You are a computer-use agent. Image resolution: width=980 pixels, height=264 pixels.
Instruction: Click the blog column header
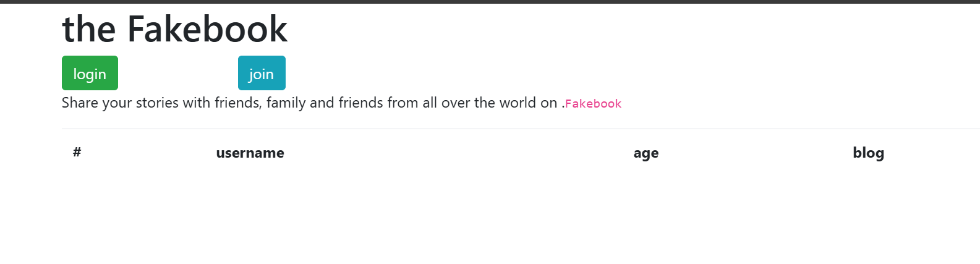868,153
